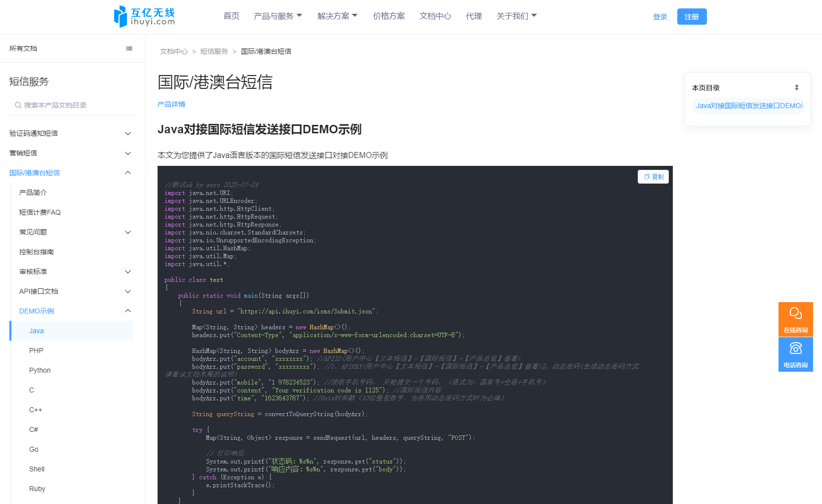This screenshot has width=822, height=504.
Task: Open the 产品详情 link
Action: point(171,104)
